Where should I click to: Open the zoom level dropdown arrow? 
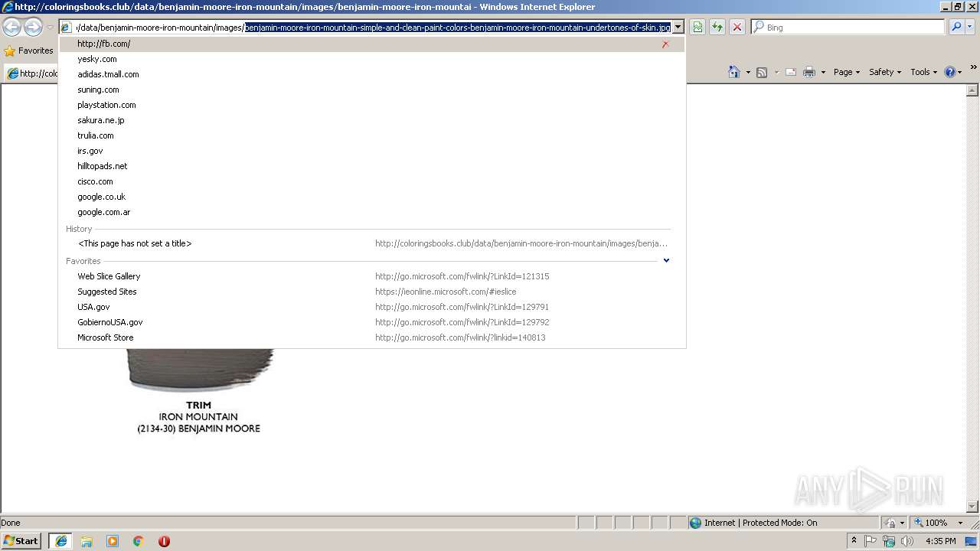point(960,523)
